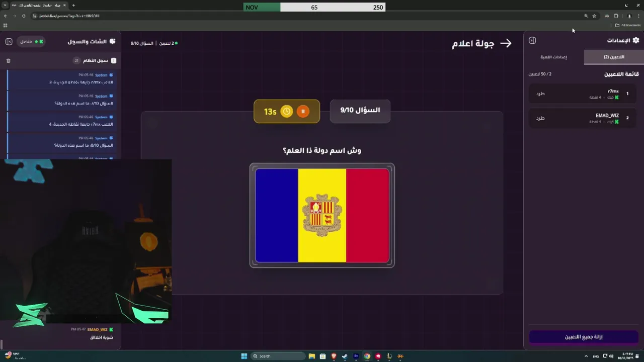Switch to the game settings tab إعدادات اللعبة
This screenshot has width=644, height=362.
(x=553, y=57)
